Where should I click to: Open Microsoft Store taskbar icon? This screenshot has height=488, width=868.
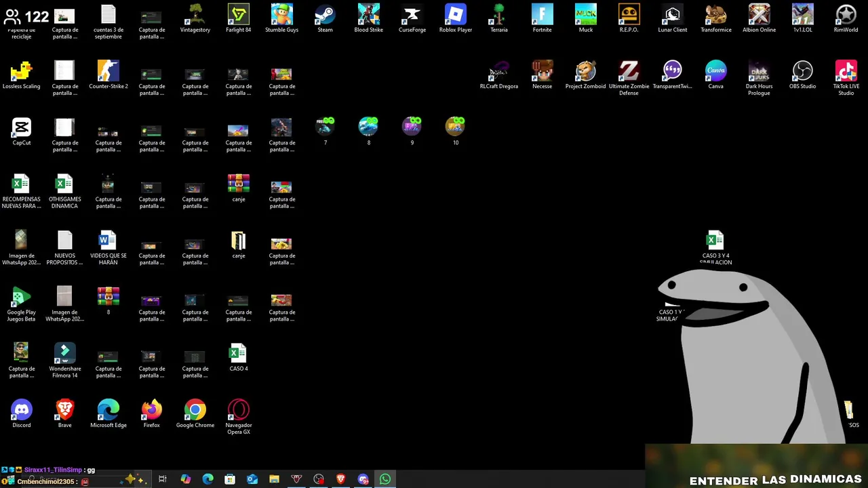tap(230, 479)
